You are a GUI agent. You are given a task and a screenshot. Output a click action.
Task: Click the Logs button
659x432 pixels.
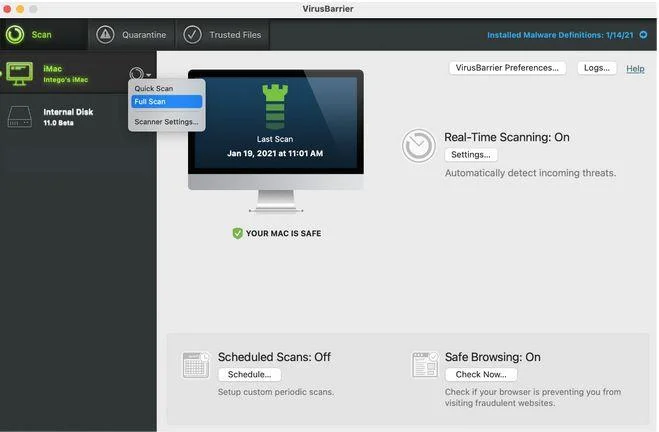click(596, 68)
